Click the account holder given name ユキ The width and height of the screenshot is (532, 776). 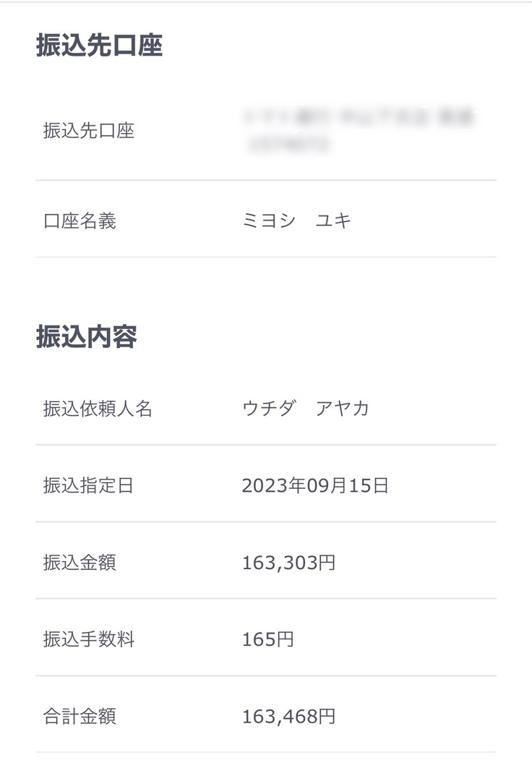click(x=333, y=221)
